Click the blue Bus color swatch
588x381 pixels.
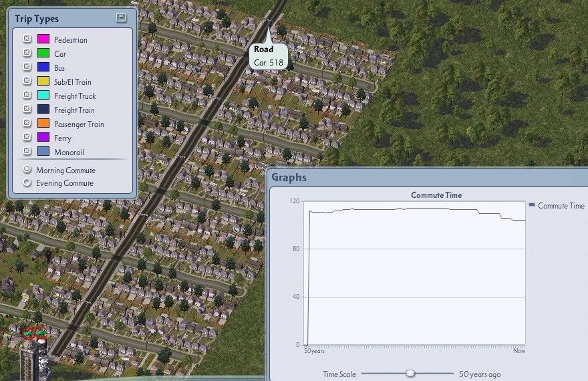[43, 67]
